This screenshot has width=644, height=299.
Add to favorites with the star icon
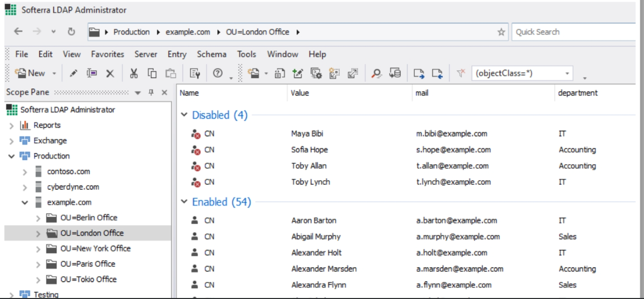point(501,32)
